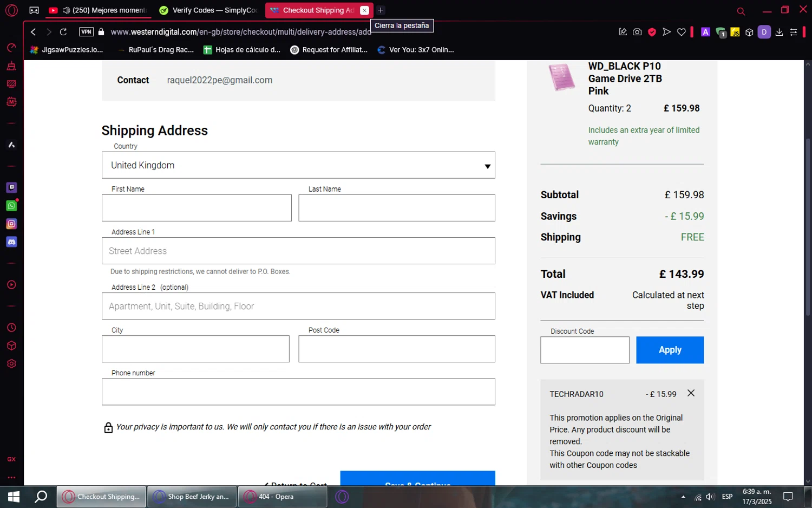Open the 'Ver You: 3x7 Onlin...' bookmark
The width and height of the screenshot is (812, 508).
[x=416, y=50]
